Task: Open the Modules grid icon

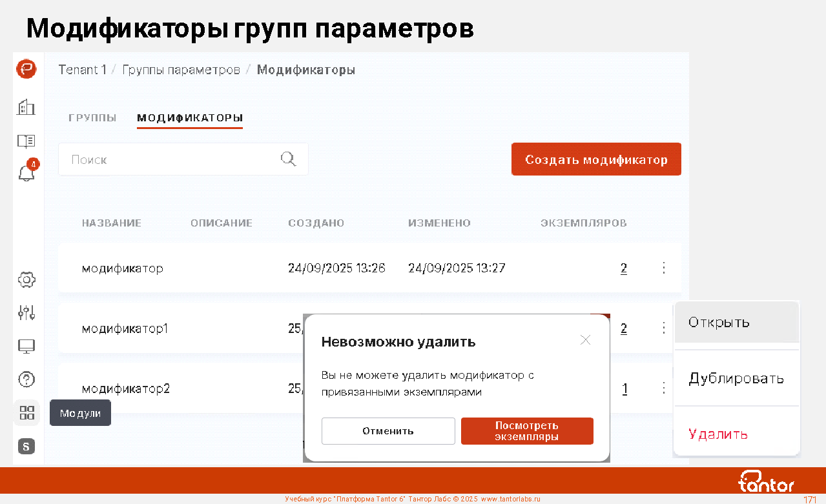Action: point(26,413)
